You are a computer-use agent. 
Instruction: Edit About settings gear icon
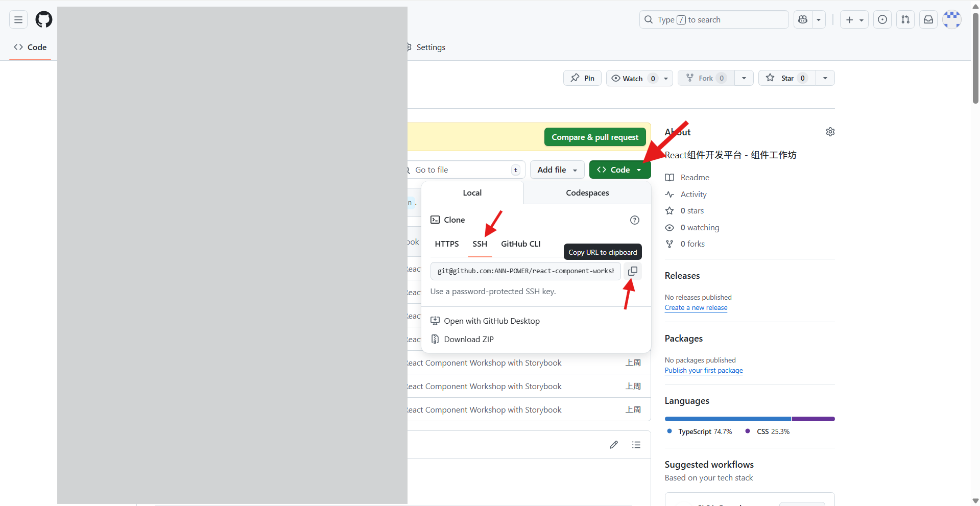click(x=830, y=132)
